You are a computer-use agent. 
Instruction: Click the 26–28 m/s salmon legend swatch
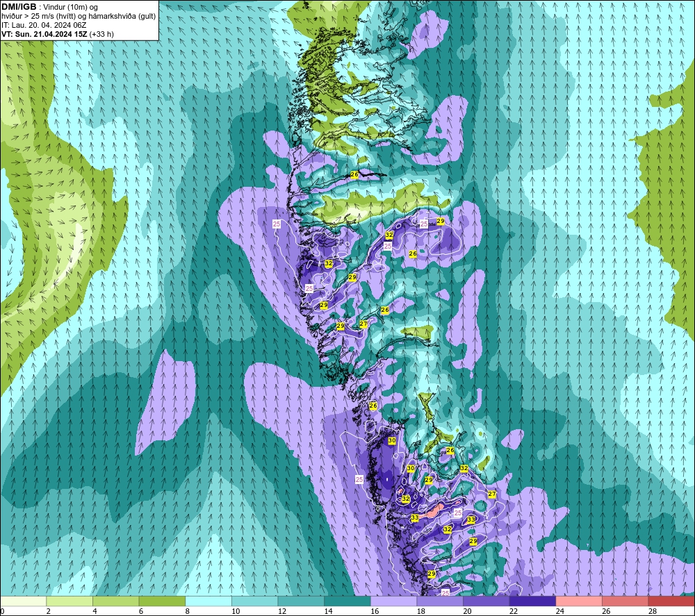[x=625, y=601]
